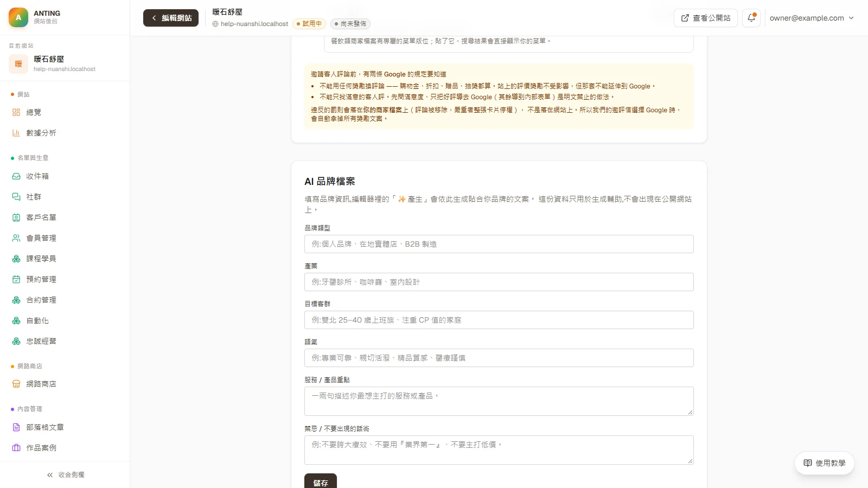Click the 尚未發佈 unpublished badge
Image resolution: width=868 pixels, height=488 pixels.
350,24
